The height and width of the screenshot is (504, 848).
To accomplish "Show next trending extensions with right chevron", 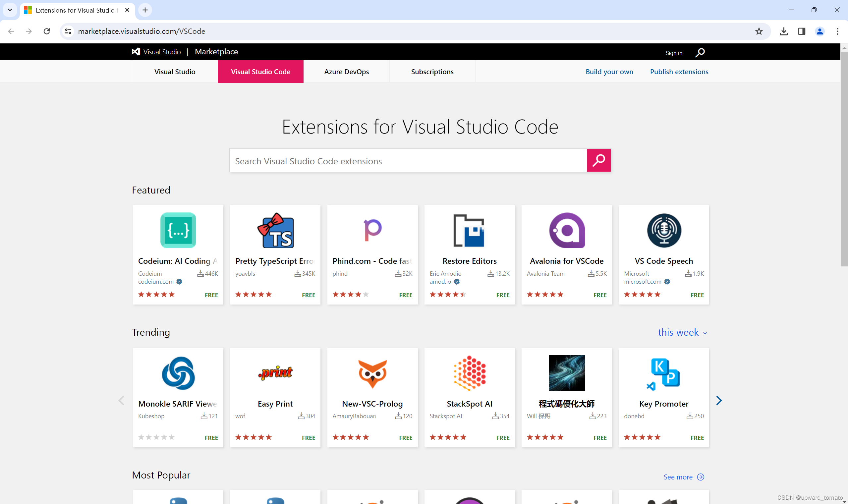I will point(719,400).
